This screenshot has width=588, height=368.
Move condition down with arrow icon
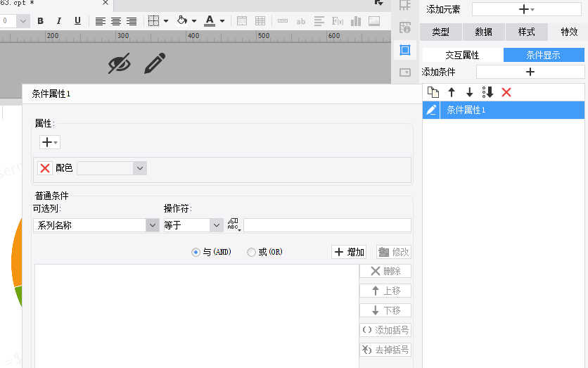470,92
